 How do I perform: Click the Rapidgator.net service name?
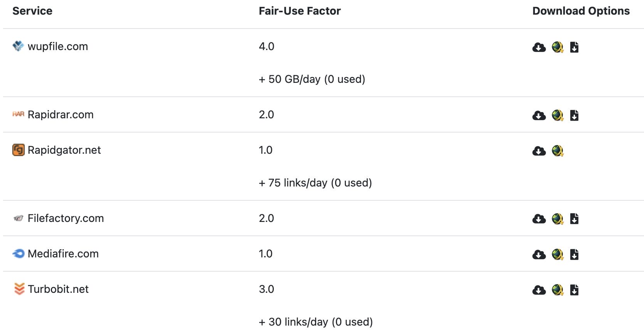[64, 150]
